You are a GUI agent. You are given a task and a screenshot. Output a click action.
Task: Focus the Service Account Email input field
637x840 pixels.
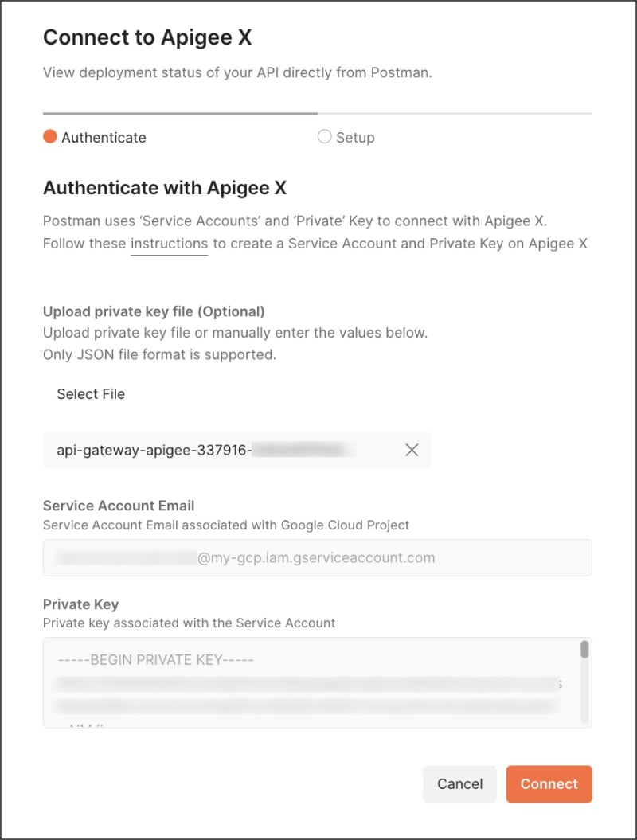317,557
